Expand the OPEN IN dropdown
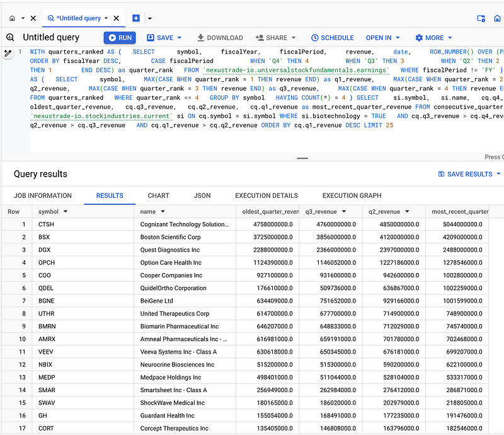 coord(383,38)
